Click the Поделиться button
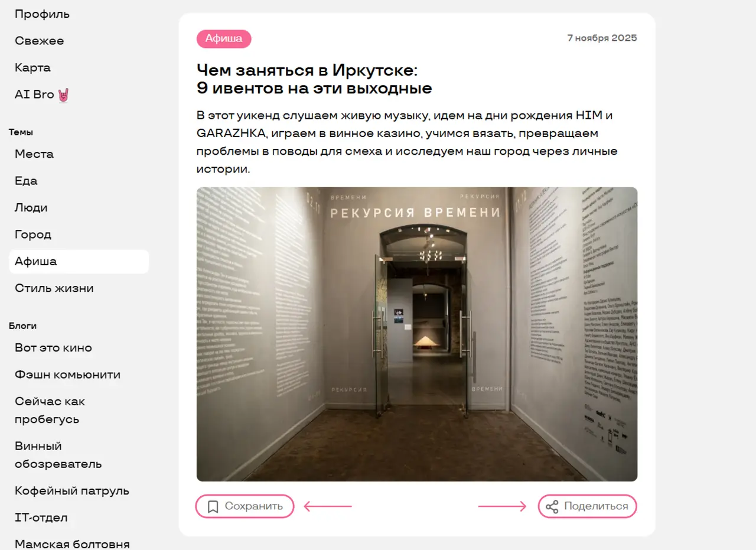 [x=587, y=506]
